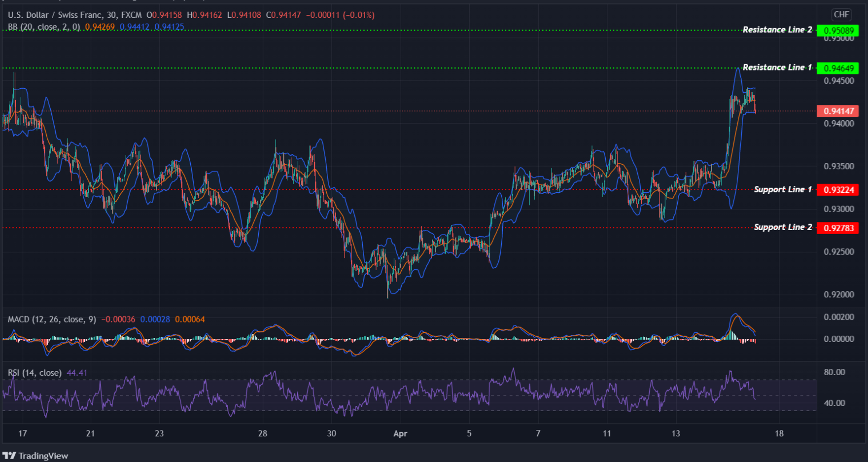
Task: Select the current price label 0.94147
Action: pos(838,111)
